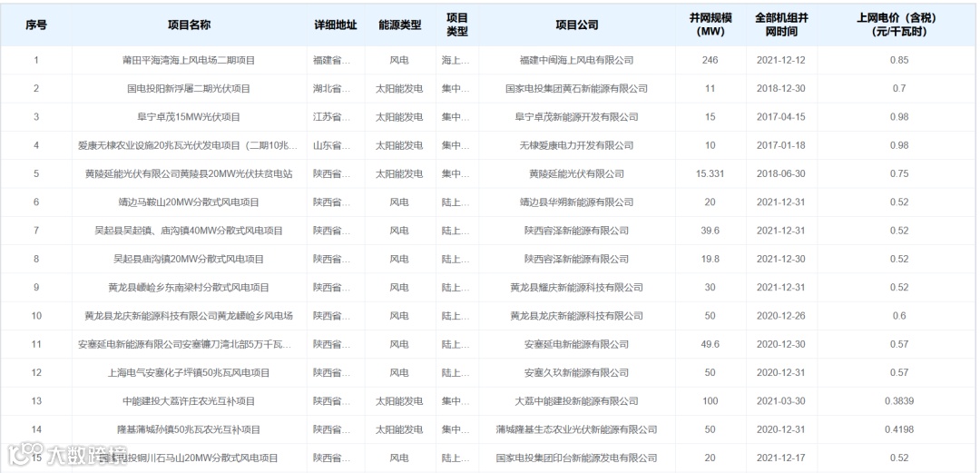Click the 详细地址 column header
This screenshot has height=473, width=980.
[x=336, y=25]
